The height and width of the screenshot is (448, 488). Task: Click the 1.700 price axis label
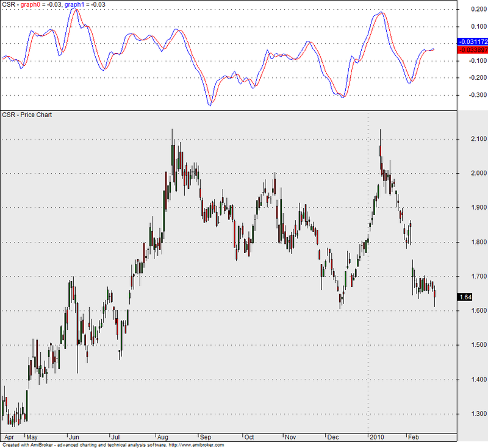click(479, 276)
